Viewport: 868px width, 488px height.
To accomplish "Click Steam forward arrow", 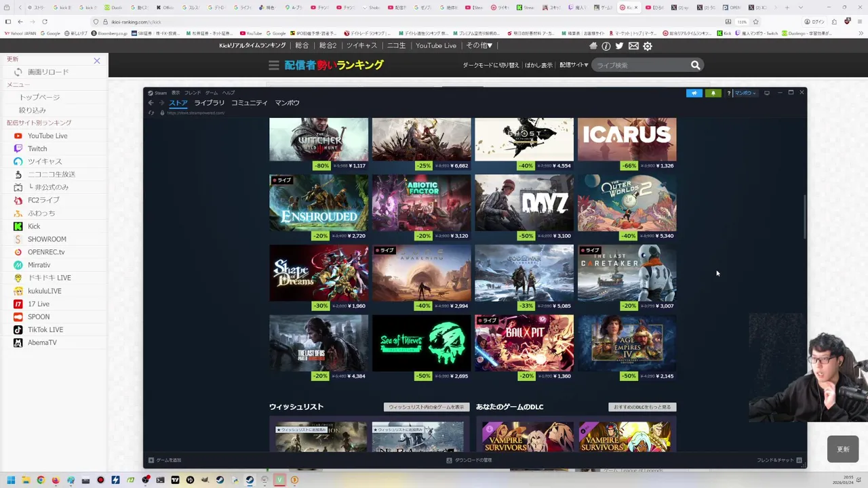I will click(x=161, y=103).
